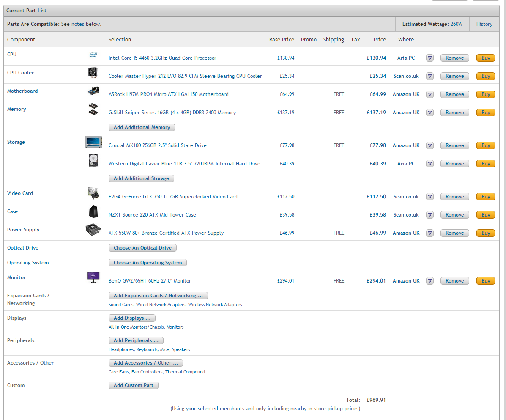Buy the BenQ 27 inch monitor
506x420 pixels.
(x=486, y=281)
